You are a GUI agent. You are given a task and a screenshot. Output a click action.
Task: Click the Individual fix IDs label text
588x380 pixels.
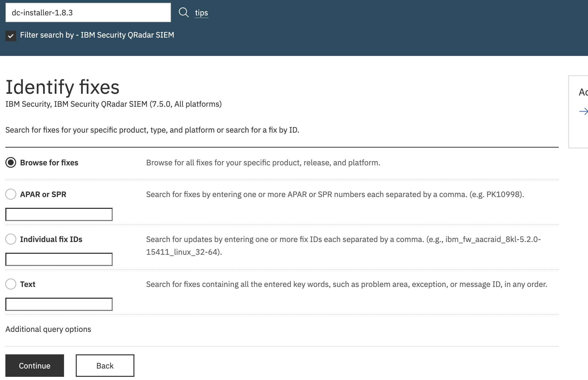[x=51, y=239]
